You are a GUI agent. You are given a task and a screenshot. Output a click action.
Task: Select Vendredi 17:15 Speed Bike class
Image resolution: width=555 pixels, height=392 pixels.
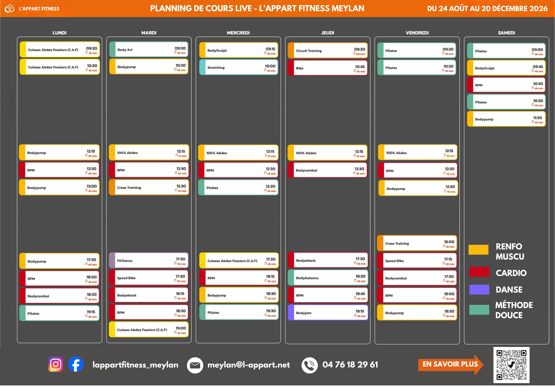point(417,261)
